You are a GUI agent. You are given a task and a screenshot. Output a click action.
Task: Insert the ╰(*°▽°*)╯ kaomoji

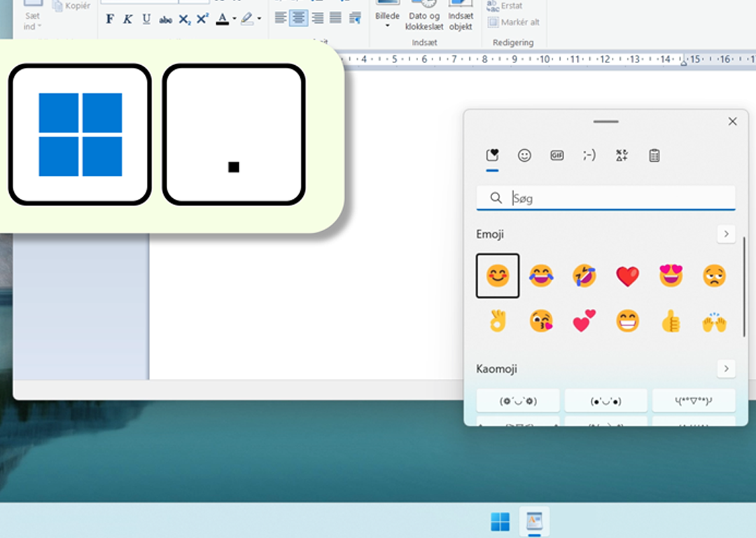(694, 401)
